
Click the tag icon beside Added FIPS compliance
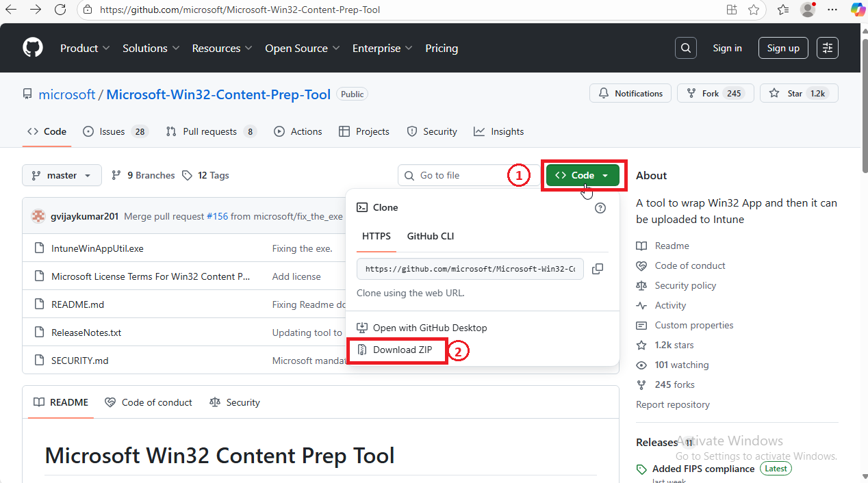click(641, 469)
